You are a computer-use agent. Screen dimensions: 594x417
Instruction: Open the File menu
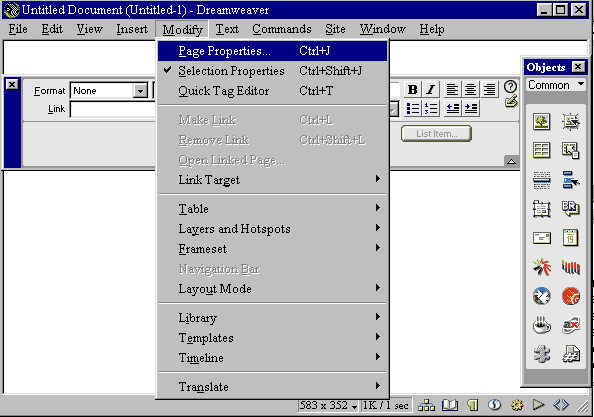click(18, 29)
